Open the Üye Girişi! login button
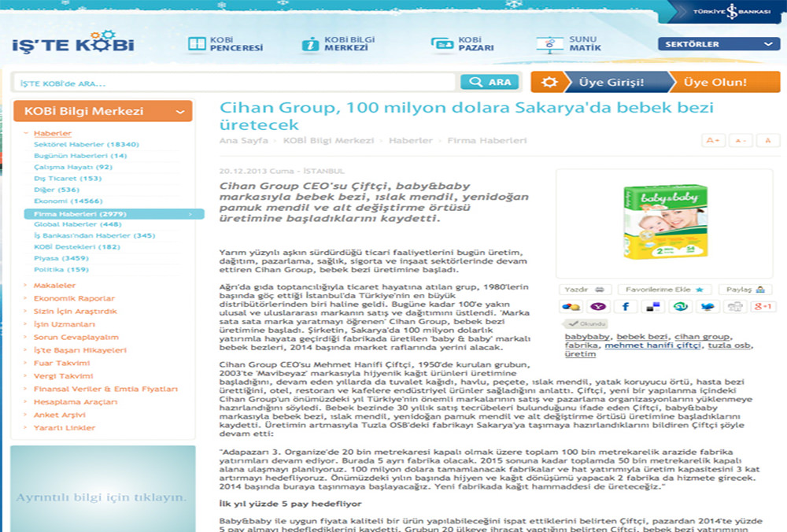This screenshot has height=532, width=787. point(611,82)
